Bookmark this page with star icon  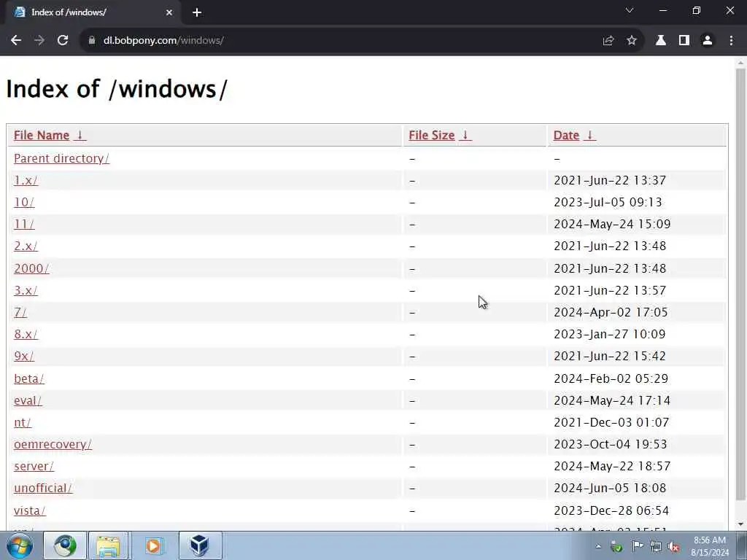pyautogui.click(x=632, y=41)
